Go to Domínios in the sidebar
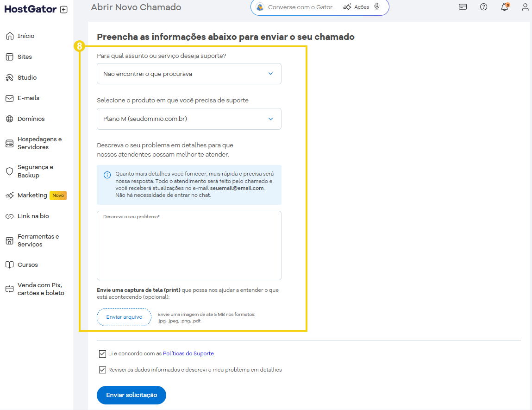Screen dimensions: 532x410 click(31, 119)
